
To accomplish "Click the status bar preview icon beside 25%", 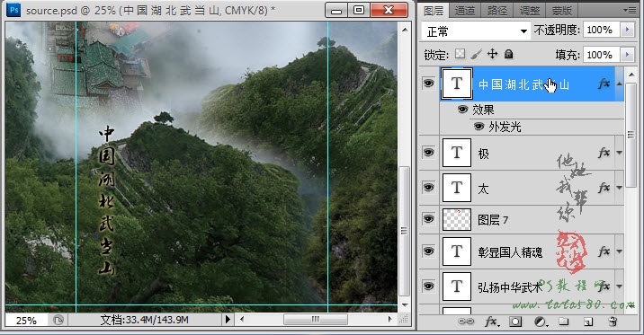I will click(x=58, y=320).
